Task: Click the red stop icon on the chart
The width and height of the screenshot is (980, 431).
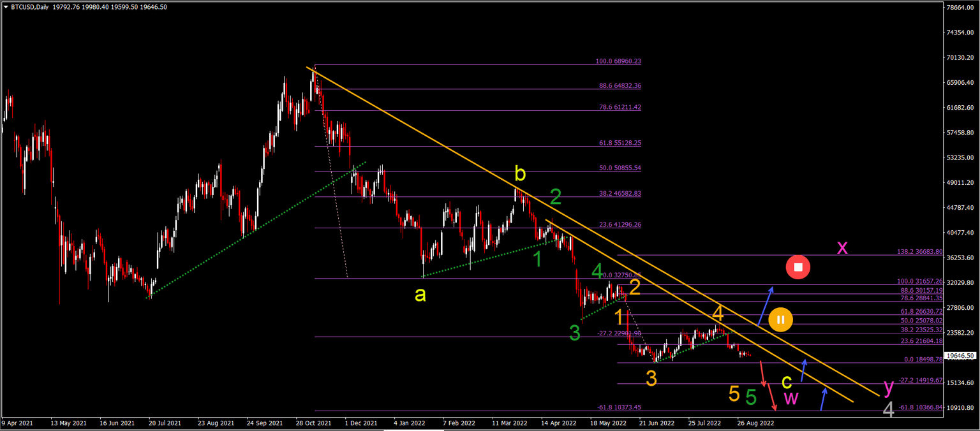Action: (x=798, y=267)
